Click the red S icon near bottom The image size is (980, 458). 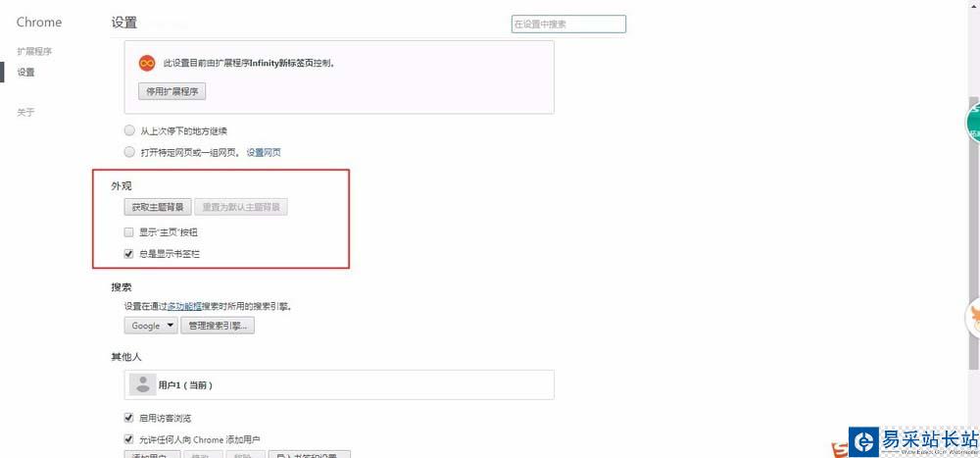point(840,449)
